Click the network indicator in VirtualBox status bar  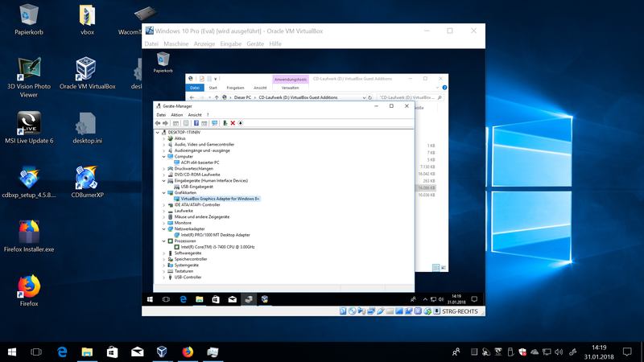click(371, 311)
